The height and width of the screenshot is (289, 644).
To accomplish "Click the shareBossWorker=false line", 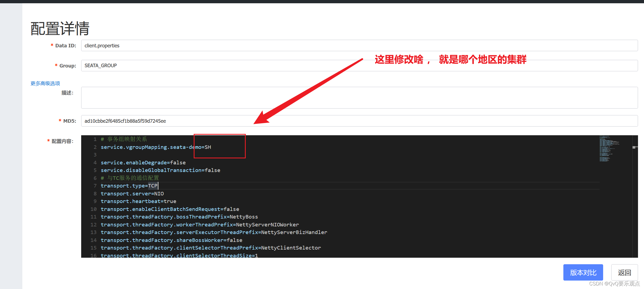I will tap(171, 240).
